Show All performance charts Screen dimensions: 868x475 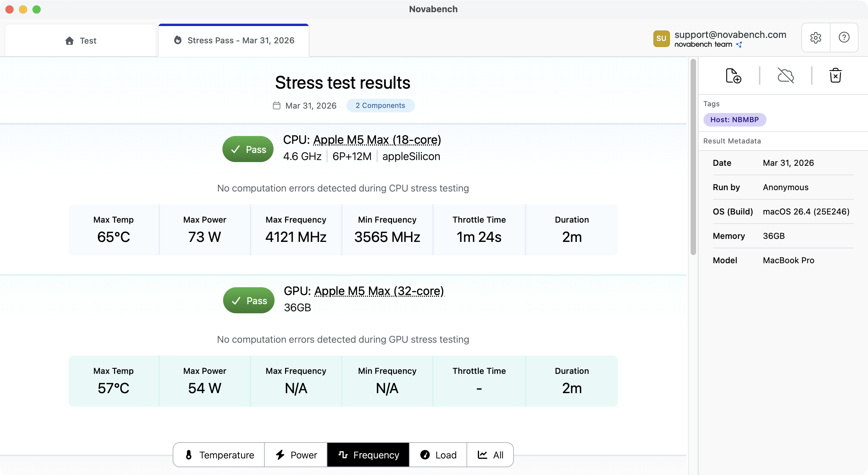point(490,454)
